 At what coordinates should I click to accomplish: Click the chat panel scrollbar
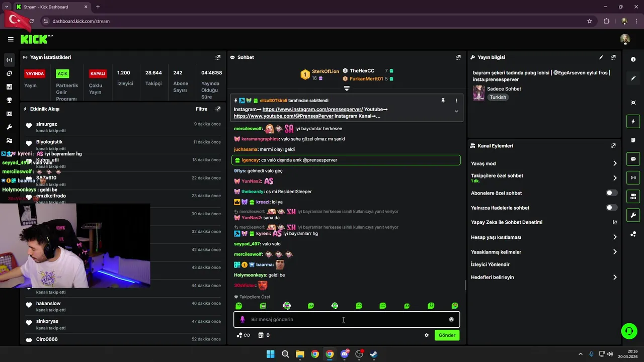tap(465, 285)
